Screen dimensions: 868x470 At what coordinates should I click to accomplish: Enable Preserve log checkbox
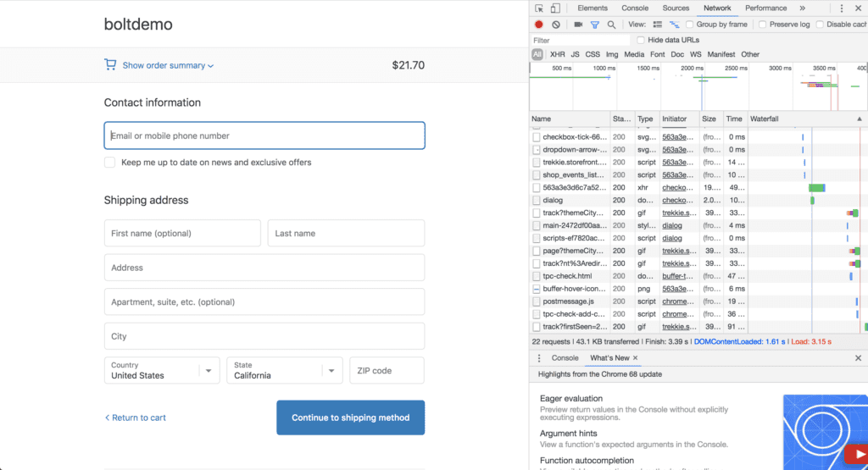[x=762, y=25]
